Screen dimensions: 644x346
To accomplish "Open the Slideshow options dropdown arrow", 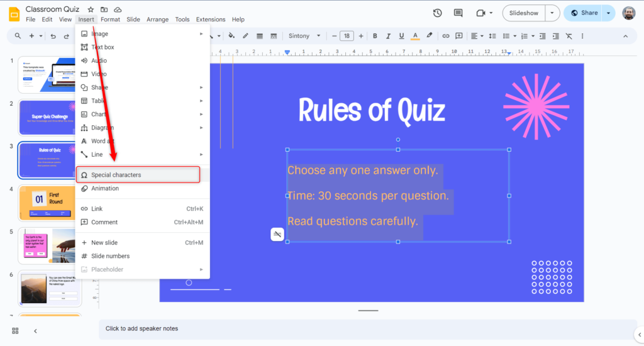I will point(552,13).
